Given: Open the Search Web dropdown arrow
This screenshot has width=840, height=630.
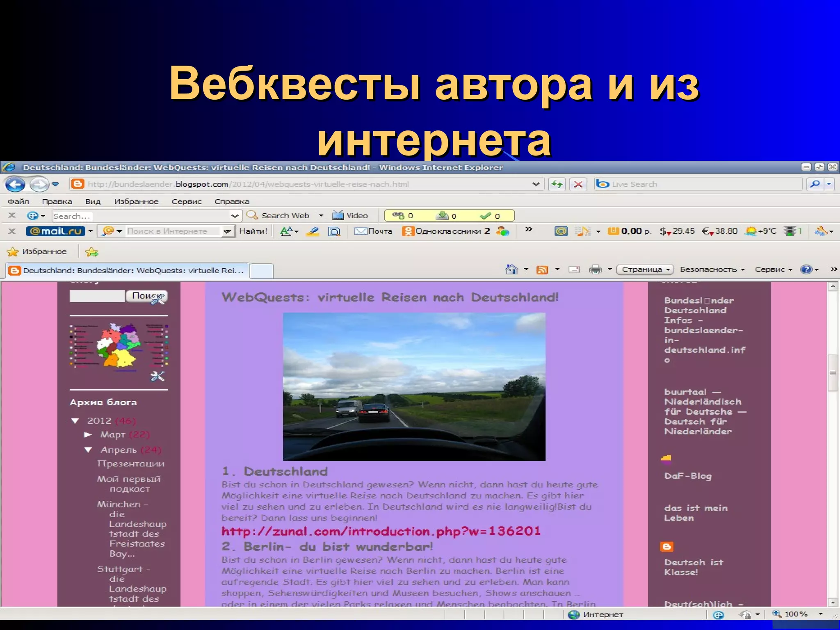Looking at the screenshot, I should [x=321, y=215].
